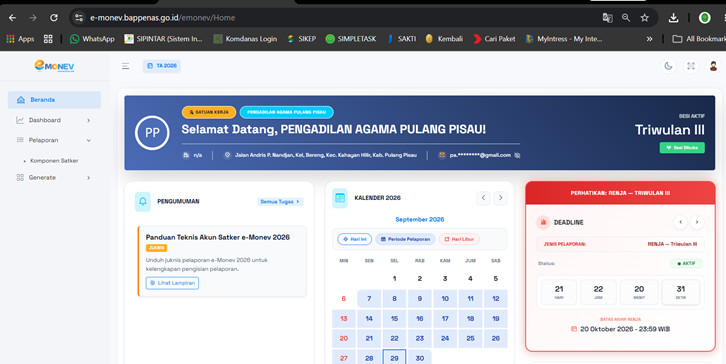726x364 pixels.
Task: Open fullscreen mode icon in header
Action: pos(691,66)
